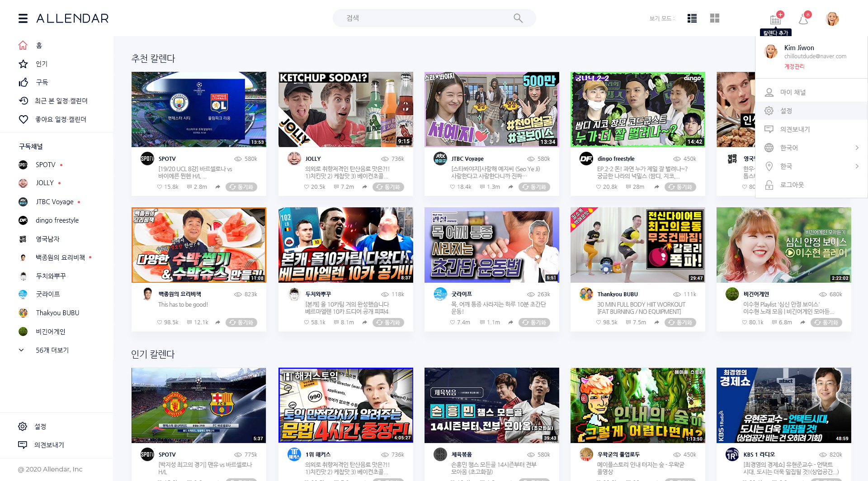
Task: Open the profile avatar menu
Action: point(832,19)
